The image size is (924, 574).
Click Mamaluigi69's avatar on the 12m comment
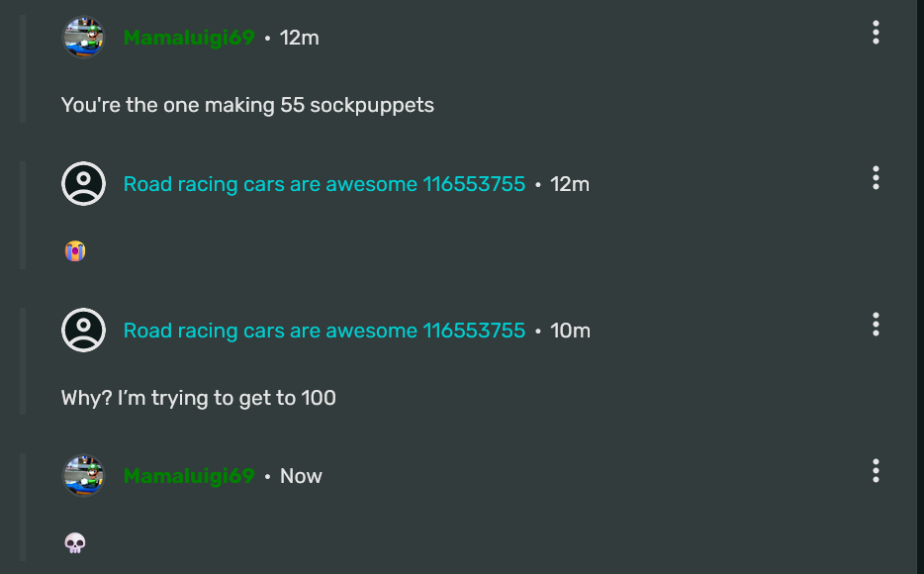point(84,38)
